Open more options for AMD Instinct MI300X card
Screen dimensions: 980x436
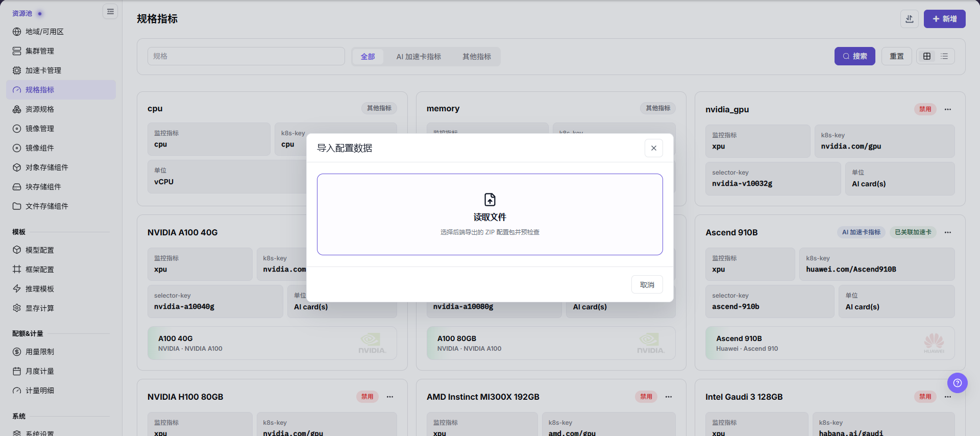(x=669, y=397)
